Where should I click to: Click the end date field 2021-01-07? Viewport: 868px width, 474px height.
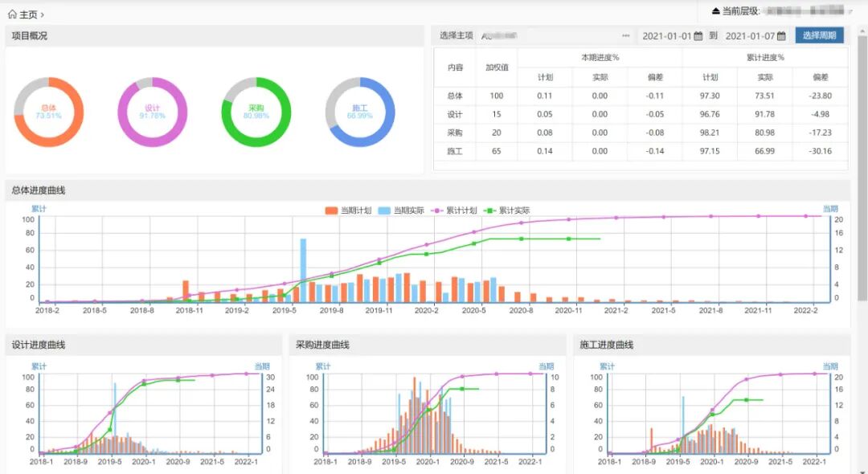click(x=750, y=36)
